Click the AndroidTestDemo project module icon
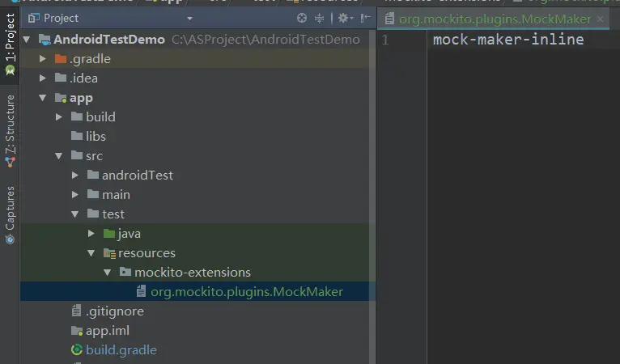The height and width of the screenshot is (364, 620). 45,40
